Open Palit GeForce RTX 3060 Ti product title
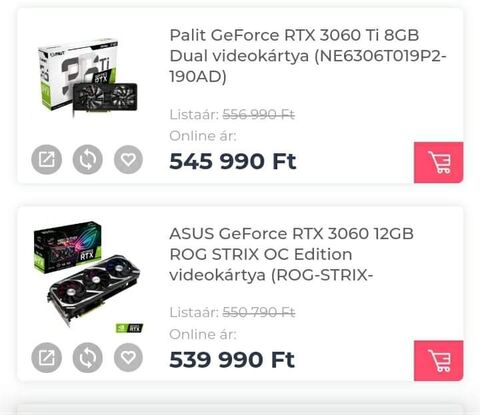This screenshot has height=415, width=480. (308, 56)
